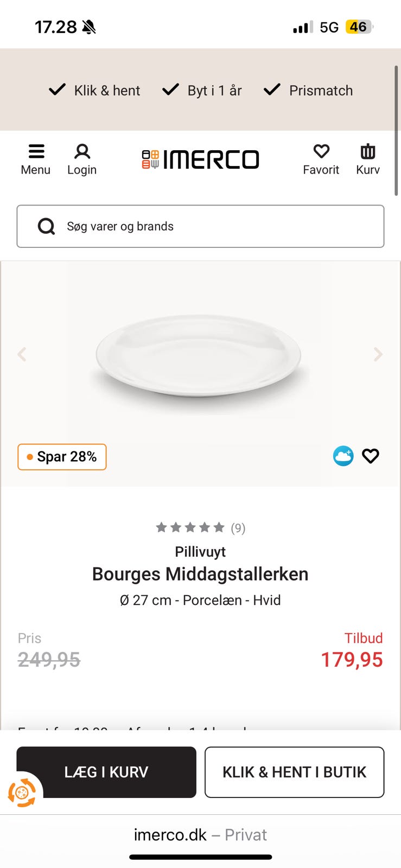
Task: Focus the Søg varer og brands field
Action: tap(217, 226)
